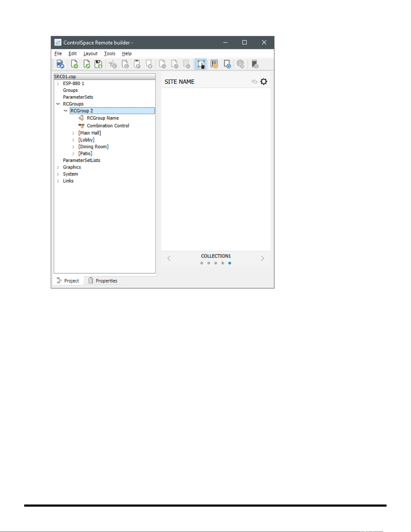Select the RCGroup Name item

103,118
